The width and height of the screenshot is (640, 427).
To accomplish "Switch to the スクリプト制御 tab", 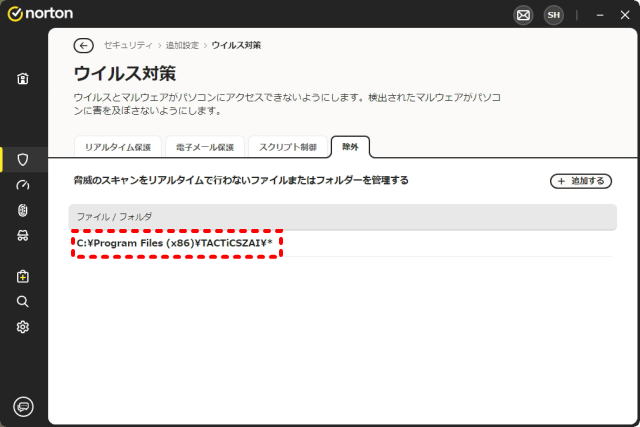I will [x=288, y=147].
